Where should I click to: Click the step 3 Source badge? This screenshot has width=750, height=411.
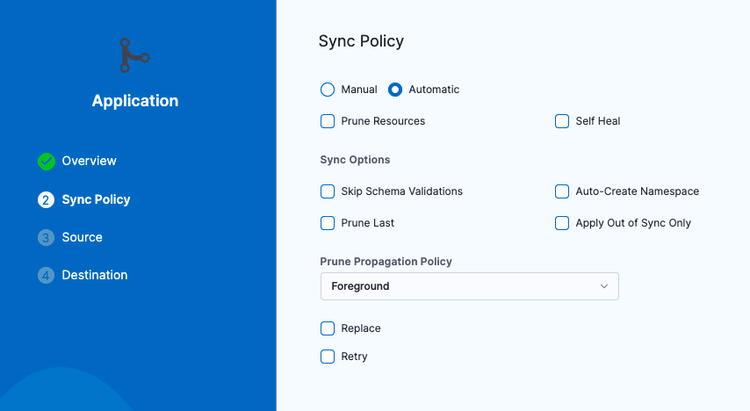(x=46, y=238)
